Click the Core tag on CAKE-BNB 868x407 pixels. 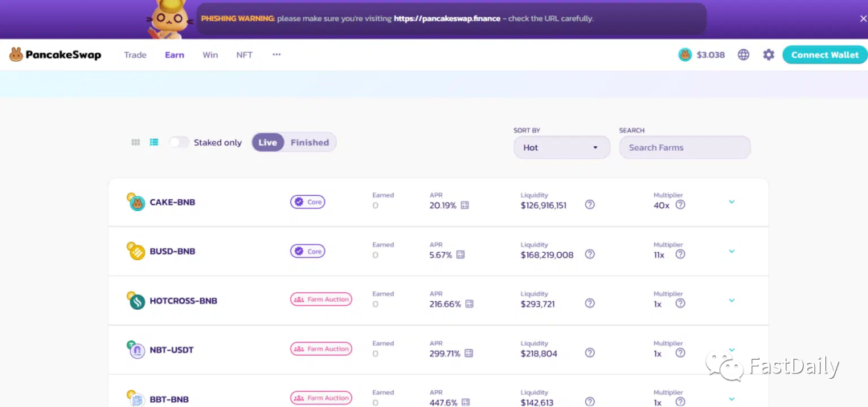308,201
